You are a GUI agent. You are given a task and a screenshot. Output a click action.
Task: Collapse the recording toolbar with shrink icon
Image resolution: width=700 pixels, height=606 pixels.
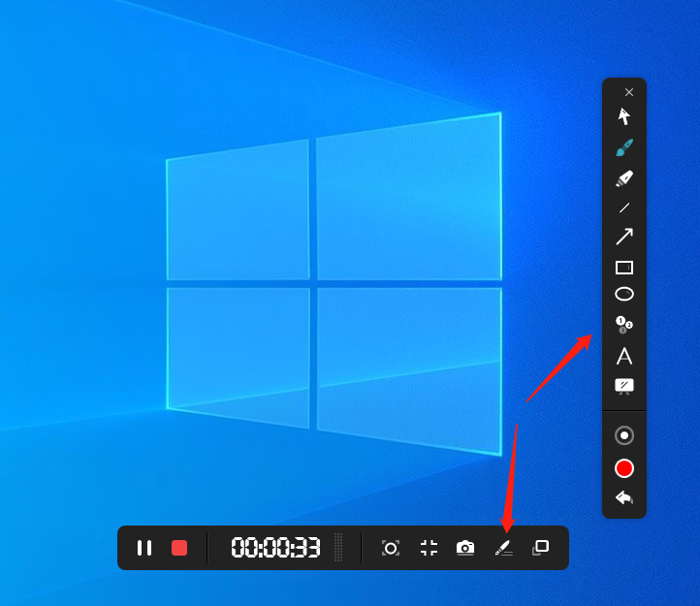coord(429,548)
